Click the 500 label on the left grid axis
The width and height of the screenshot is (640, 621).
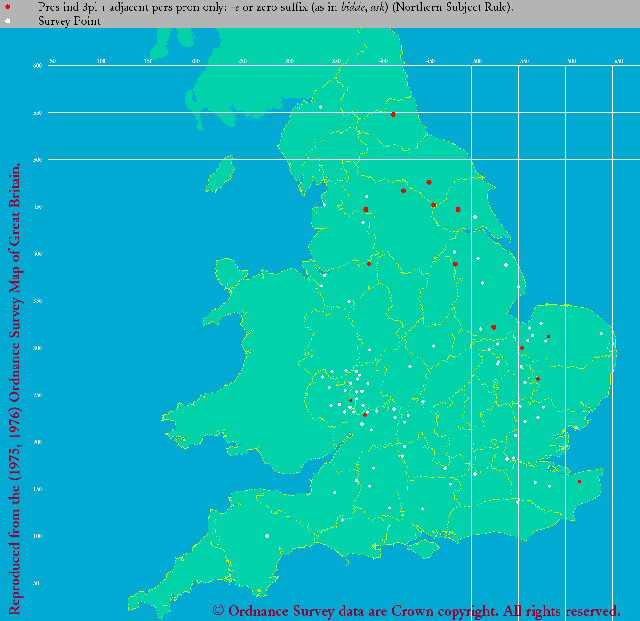tap(37, 160)
